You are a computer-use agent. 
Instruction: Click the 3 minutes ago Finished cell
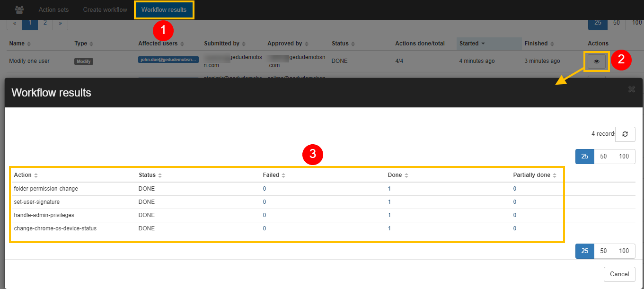tap(542, 61)
